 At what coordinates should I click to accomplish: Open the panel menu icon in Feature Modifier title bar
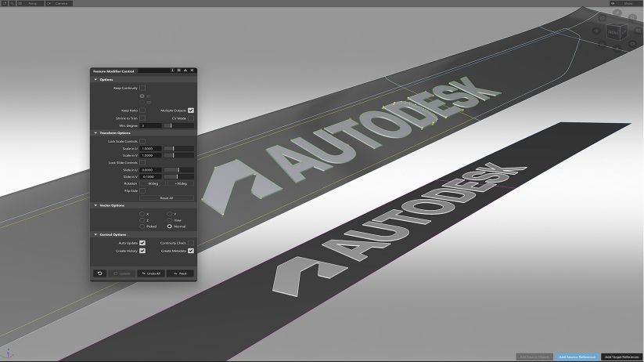(178, 71)
